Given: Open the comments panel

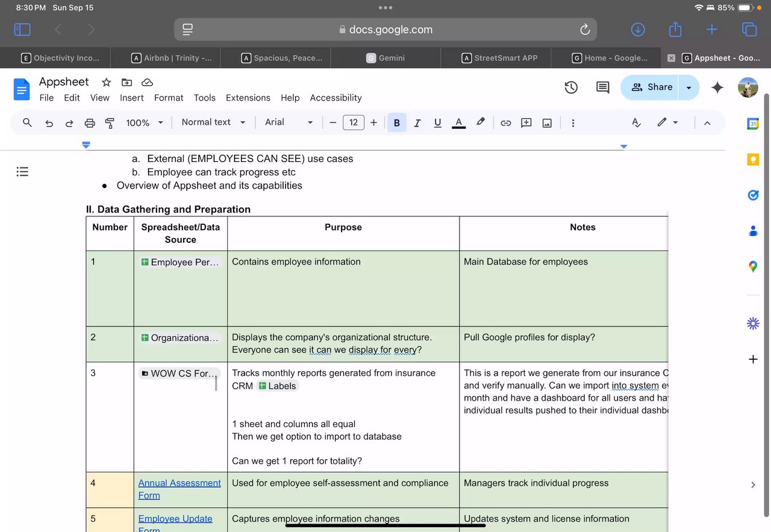Looking at the screenshot, I should point(602,87).
